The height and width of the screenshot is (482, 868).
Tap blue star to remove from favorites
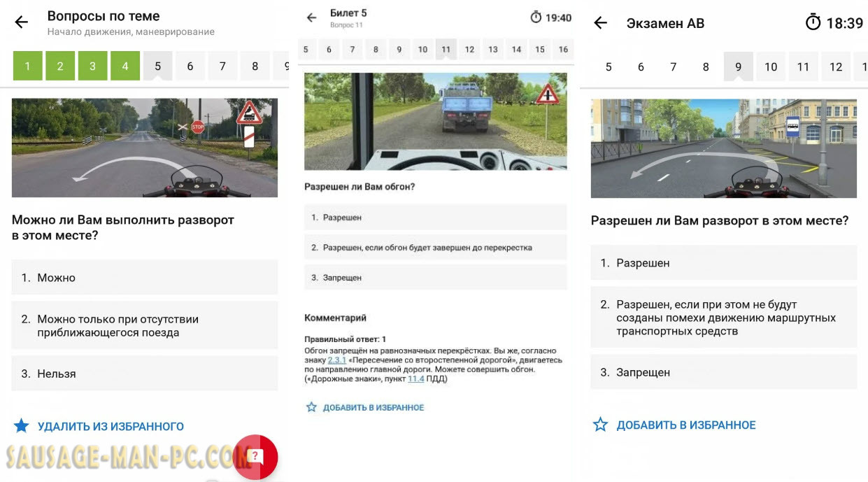click(22, 426)
